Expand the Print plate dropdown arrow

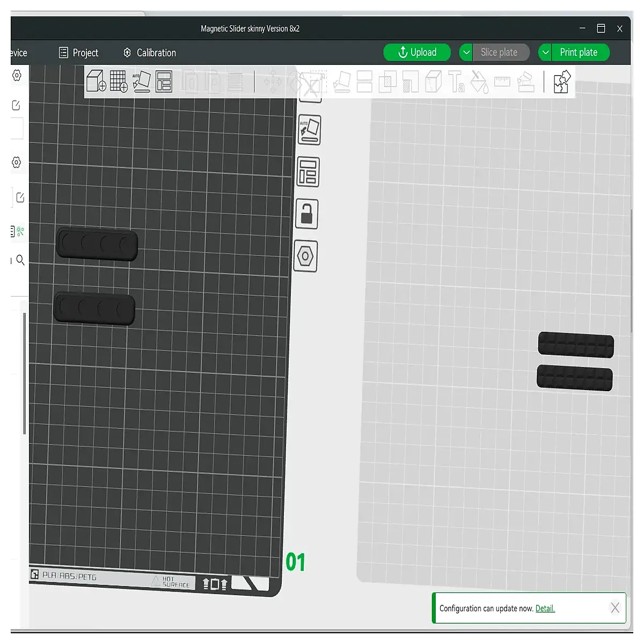click(545, 52)
